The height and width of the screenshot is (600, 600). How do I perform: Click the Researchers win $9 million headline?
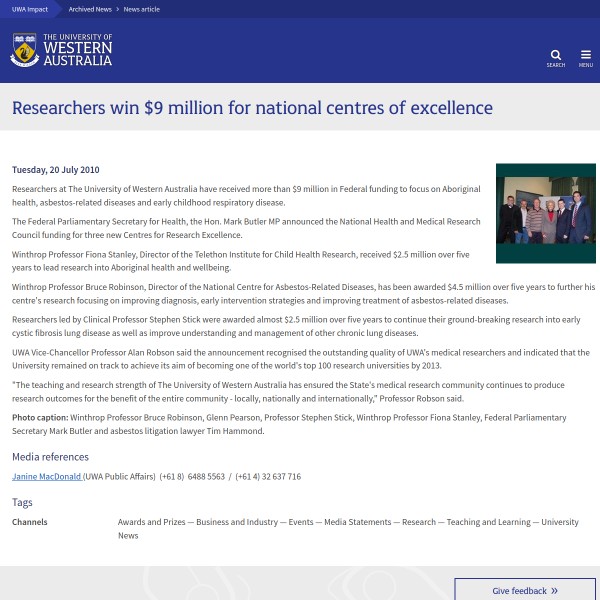tap(252, 108)
